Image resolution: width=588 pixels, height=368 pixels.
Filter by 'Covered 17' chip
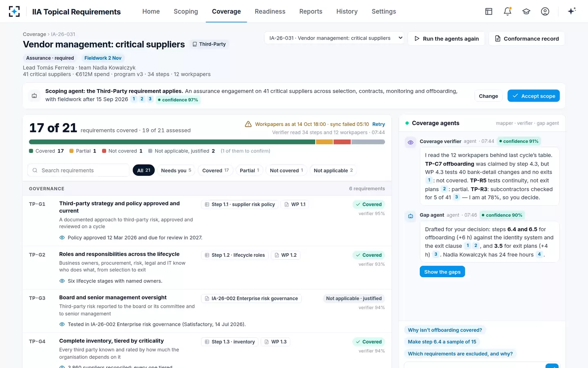click(216, 171)
